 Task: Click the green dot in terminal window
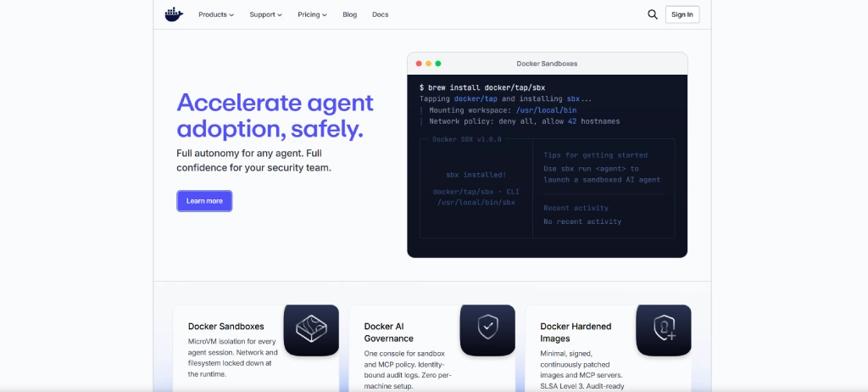(438, 64)
